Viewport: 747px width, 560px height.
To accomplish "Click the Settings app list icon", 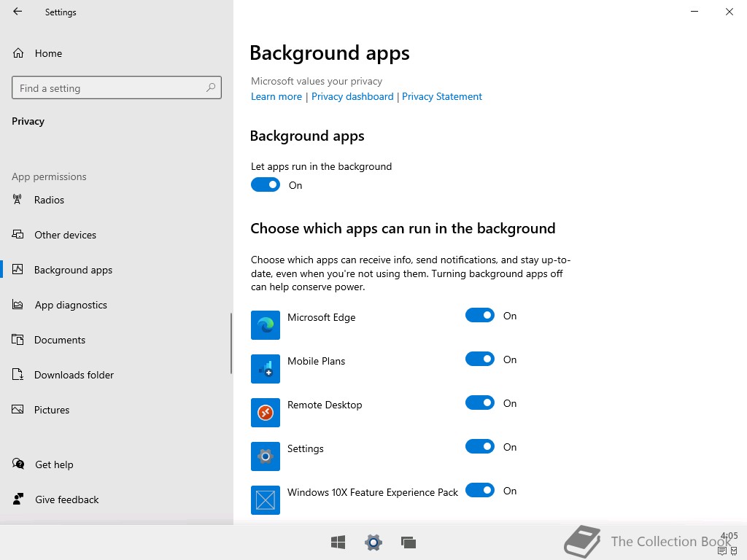I will click(x=266, y=456).
